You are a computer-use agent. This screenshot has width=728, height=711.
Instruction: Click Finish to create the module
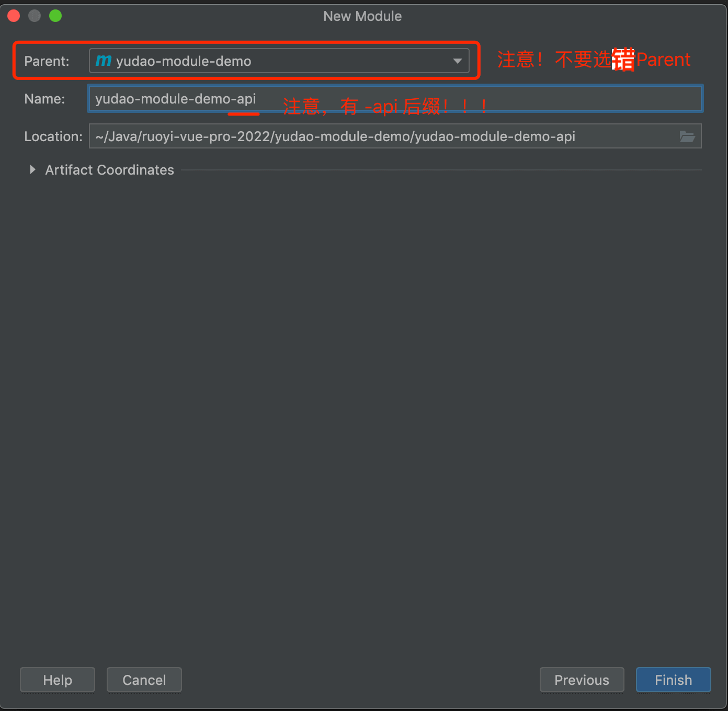(673, 680)
